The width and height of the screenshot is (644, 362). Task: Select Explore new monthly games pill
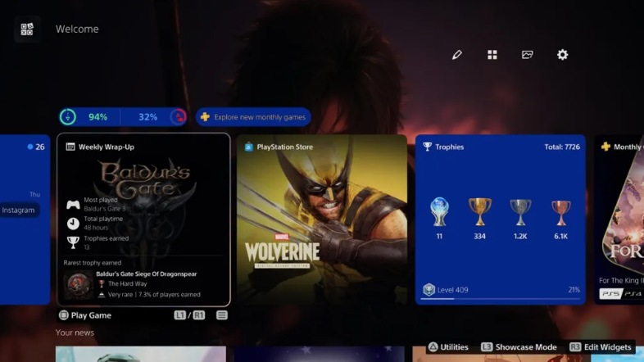point(253,117)
